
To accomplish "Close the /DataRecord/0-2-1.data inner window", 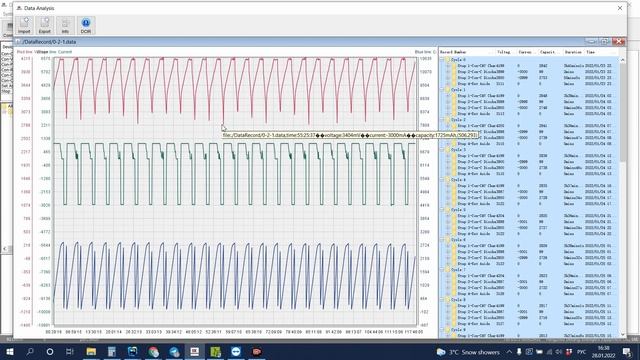I will coord(618,41).
